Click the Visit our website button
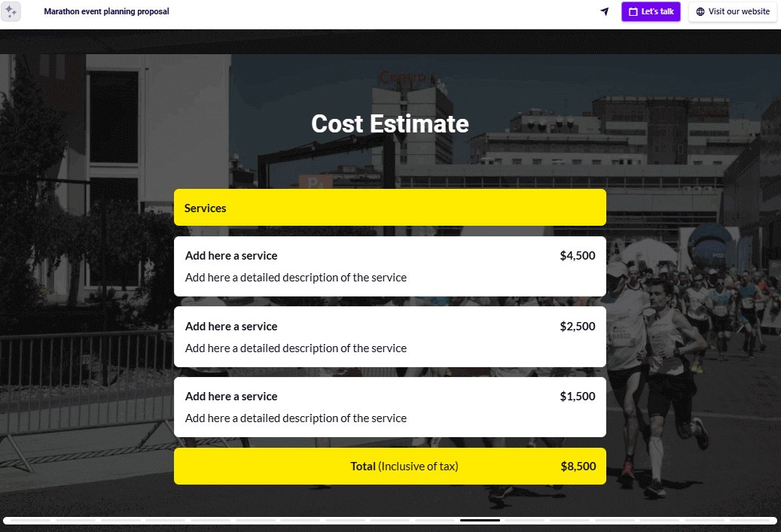 coord(732,11)
